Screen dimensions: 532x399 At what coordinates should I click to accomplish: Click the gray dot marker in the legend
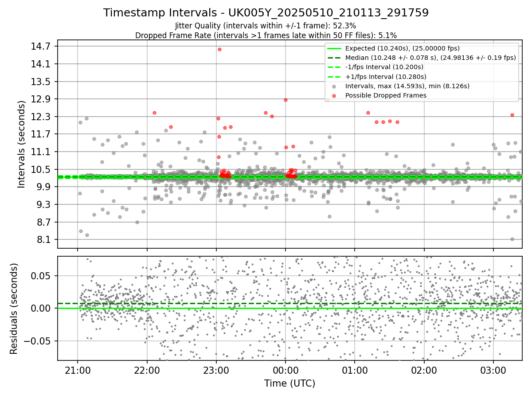[334, 86]
